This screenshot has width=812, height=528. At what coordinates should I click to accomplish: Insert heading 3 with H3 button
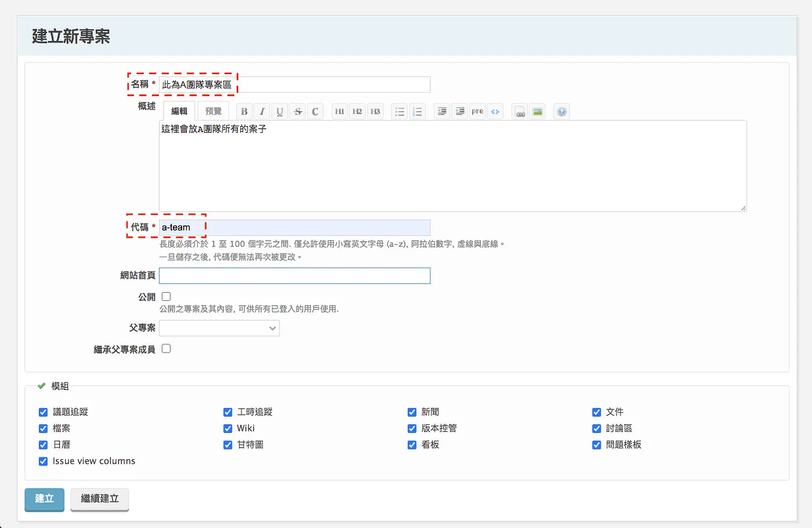point(375,111)
